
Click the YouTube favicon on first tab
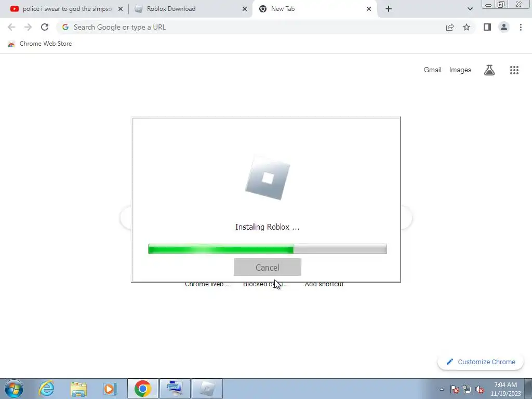[x=14, y=9]
